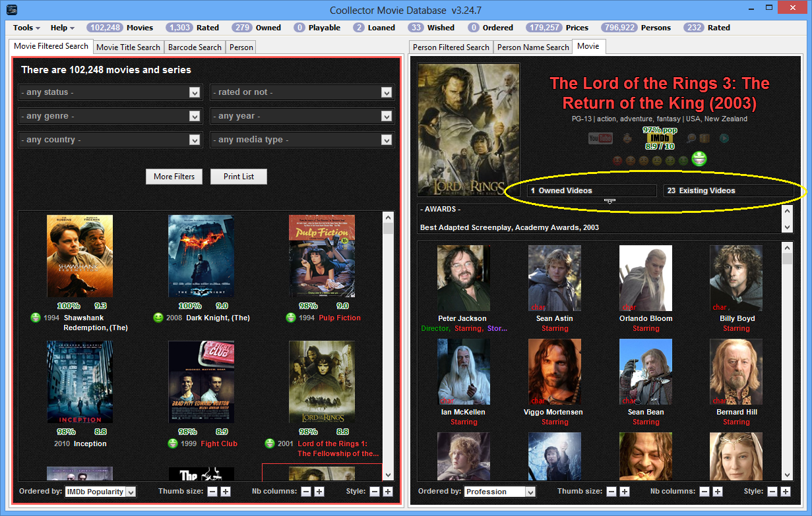This screenshot has width=812, height=516.
Task: Switch to Person Name Search tab
Action: pyautogui.click(x=533, y=47)
